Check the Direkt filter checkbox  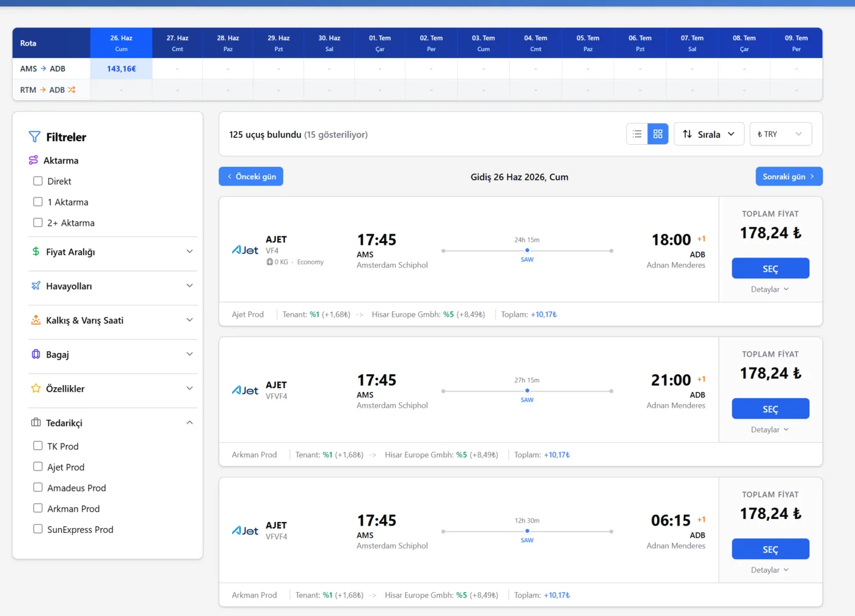[38, 181]
